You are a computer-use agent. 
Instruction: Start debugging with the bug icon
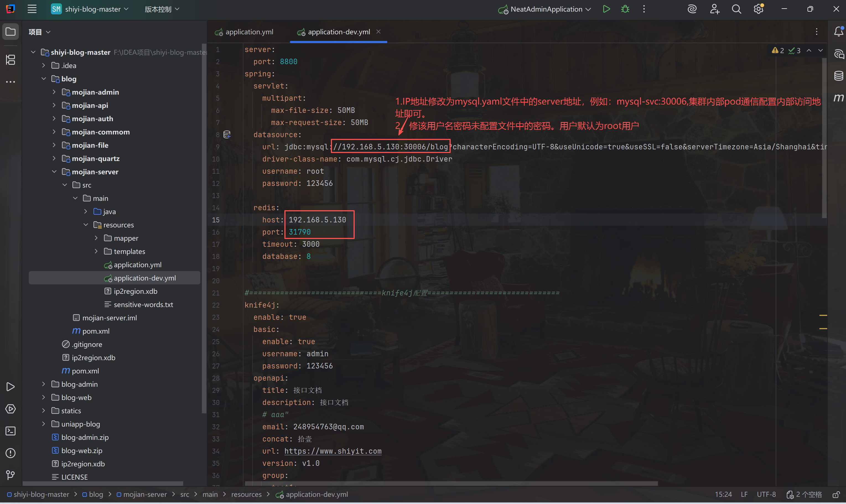coord(625,9)
